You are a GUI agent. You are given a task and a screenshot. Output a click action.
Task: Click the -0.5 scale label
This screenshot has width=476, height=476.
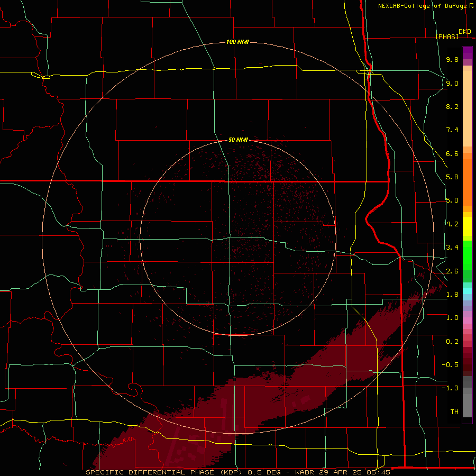450,365
